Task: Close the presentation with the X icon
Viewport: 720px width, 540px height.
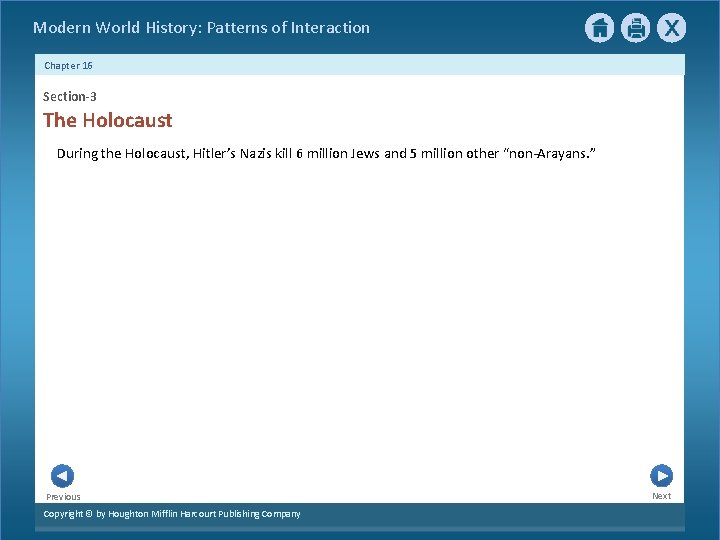Action: pos(671,28)
